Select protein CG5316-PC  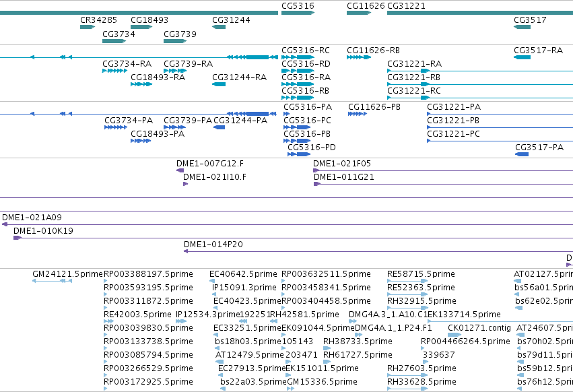[x=297, y=127]
